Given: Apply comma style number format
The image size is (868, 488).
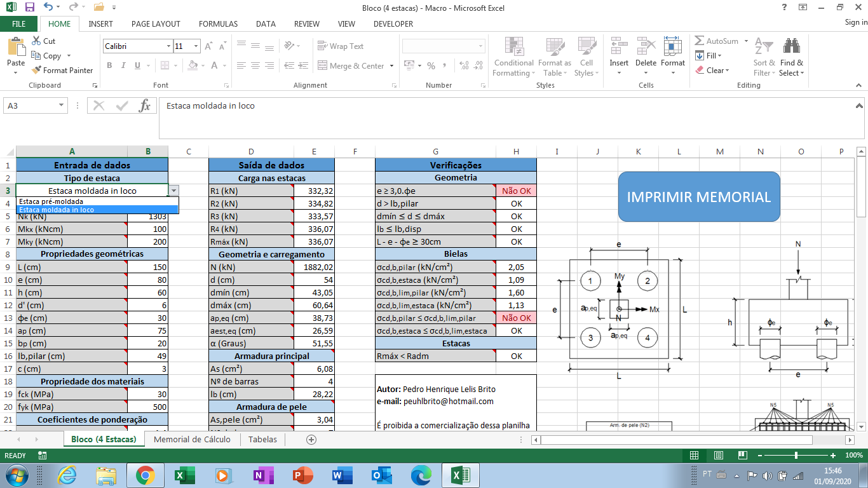Looking at the screenshot, I should pos(445,65).
